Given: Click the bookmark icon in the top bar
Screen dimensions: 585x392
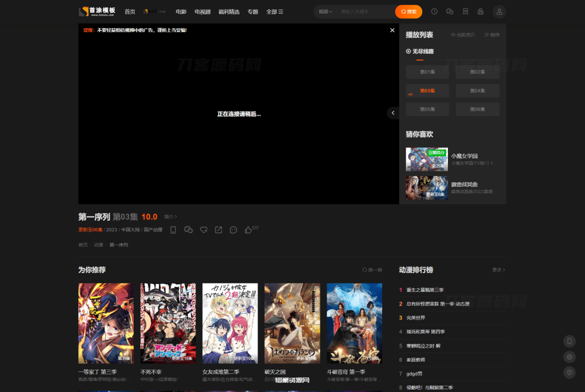Looking at the screenshot, I should point(466,11).
